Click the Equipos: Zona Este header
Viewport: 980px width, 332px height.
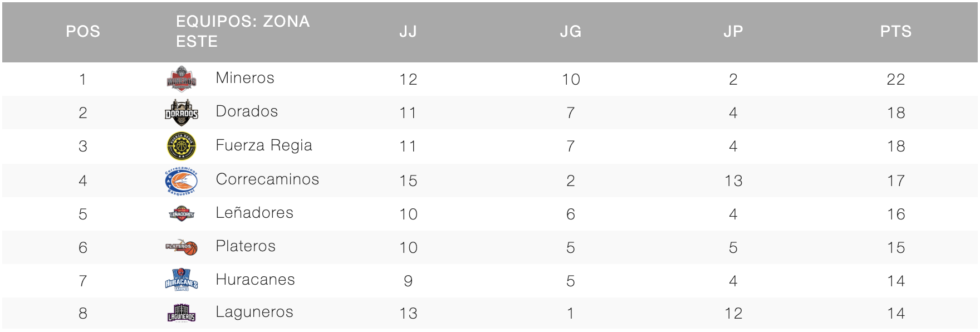[x=243, y=31]
